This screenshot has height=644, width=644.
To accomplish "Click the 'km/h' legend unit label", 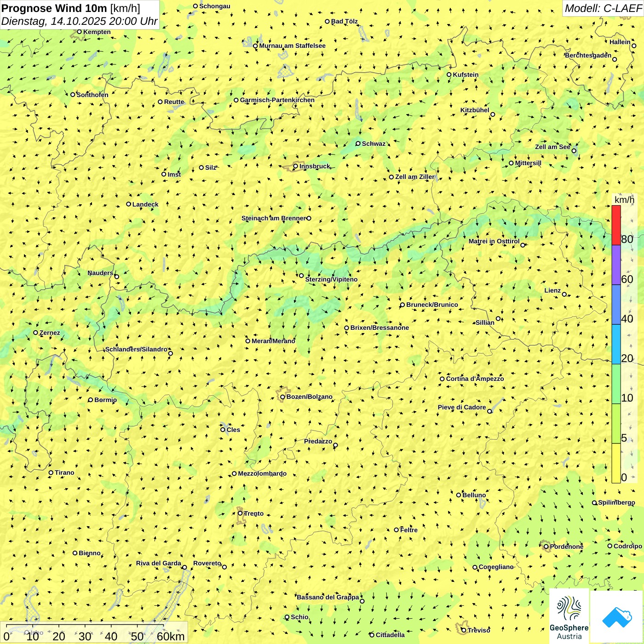I will click(624, 200).
